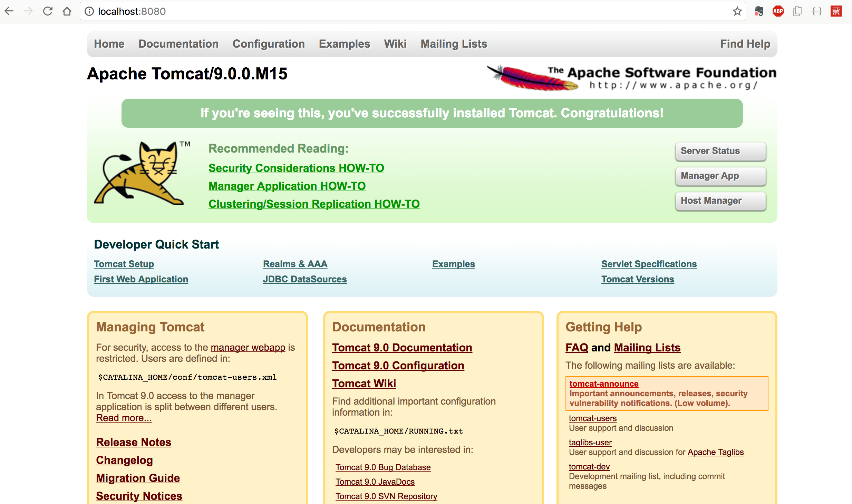The height and width of the screenshot is (504, 852).
Task: View the Changelog link
Action: [x=124, y=460]
